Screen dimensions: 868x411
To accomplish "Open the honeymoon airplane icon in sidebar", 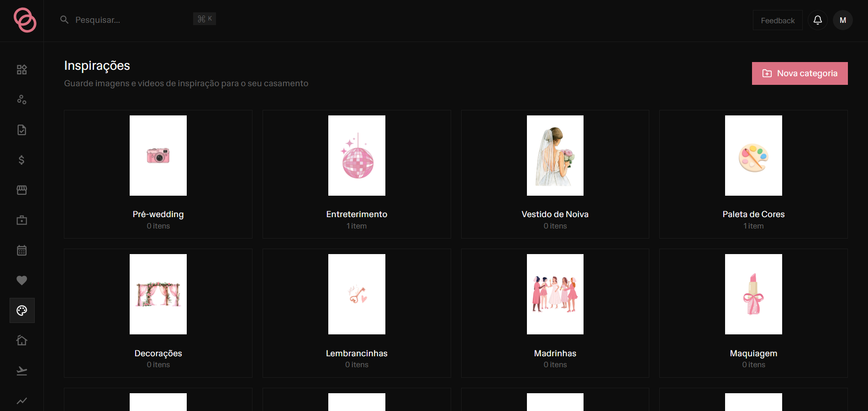I will point(22,370).
